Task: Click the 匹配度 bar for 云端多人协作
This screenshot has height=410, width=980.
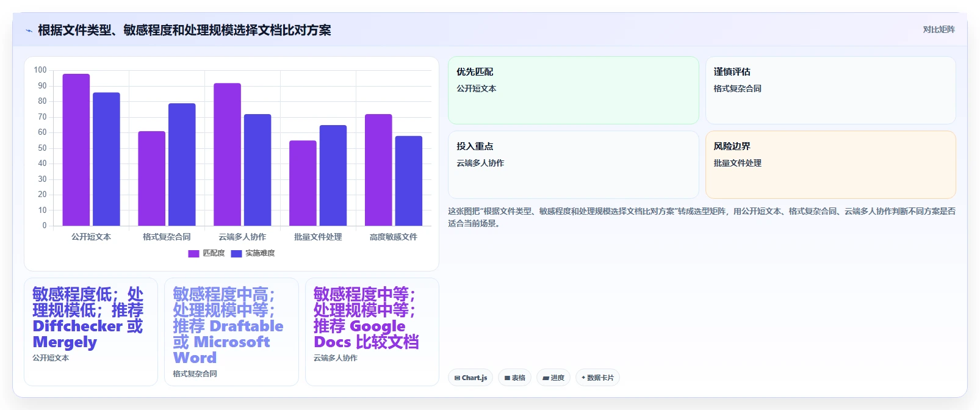Action: point(227,154)
